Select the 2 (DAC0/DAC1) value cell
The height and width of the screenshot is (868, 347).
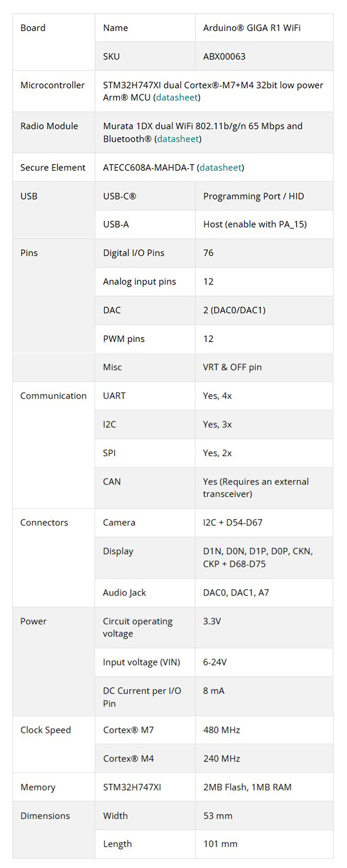coord(234,310)
